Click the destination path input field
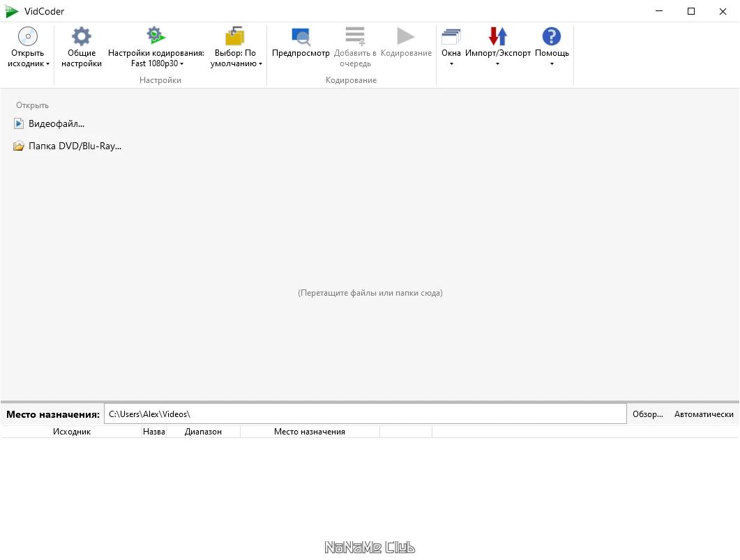 click(x=365, y=414)
